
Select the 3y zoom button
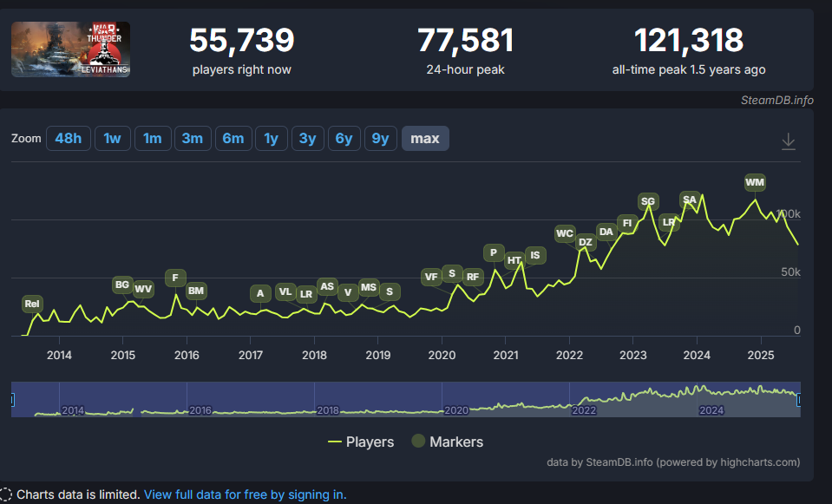pos(308,139)
